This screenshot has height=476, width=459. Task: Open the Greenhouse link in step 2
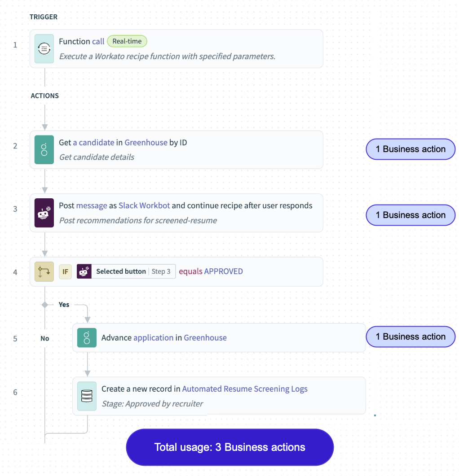click(x=146, y=143)
